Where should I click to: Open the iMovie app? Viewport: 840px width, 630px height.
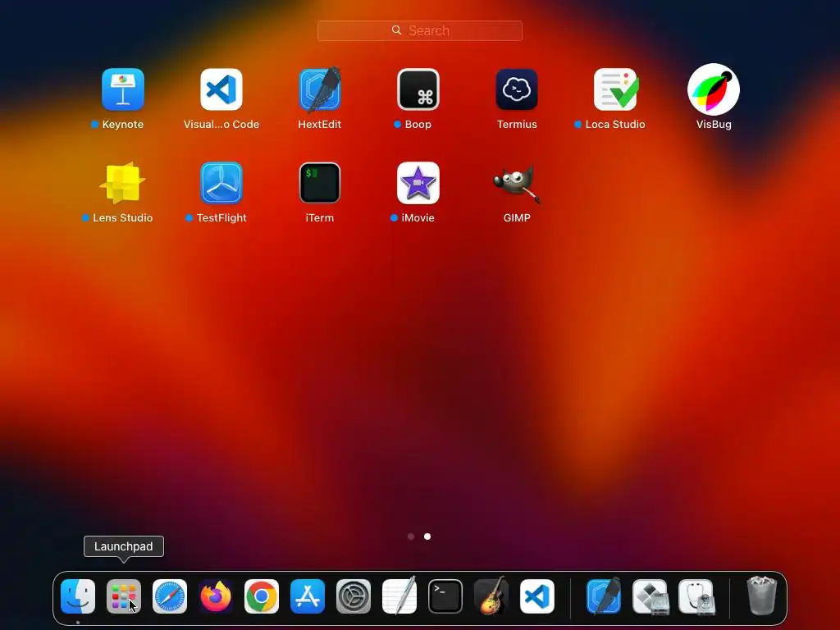coord(418,183)
